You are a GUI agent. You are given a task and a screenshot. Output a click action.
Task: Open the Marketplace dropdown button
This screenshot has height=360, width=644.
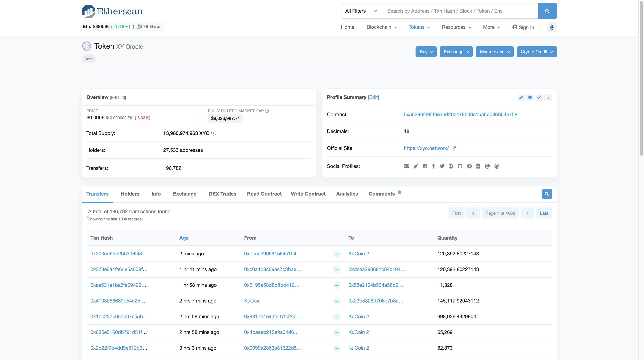[x=494, y=52]
